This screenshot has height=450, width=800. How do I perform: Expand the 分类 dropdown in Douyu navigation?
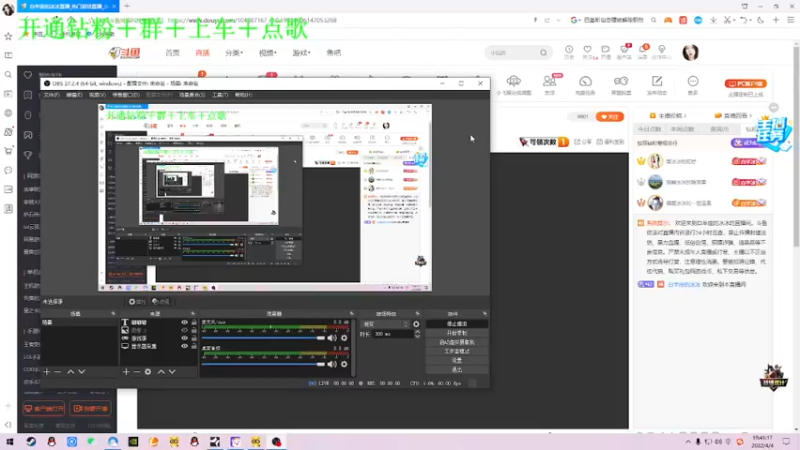tap(234, 53)
